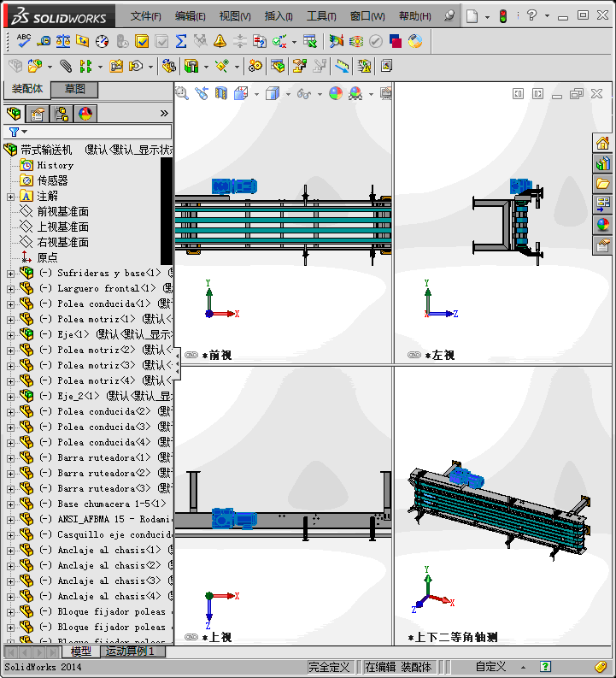The image size is (616, 678).
Task: Run the ABC spell check tool
Action: coord(23,41)
